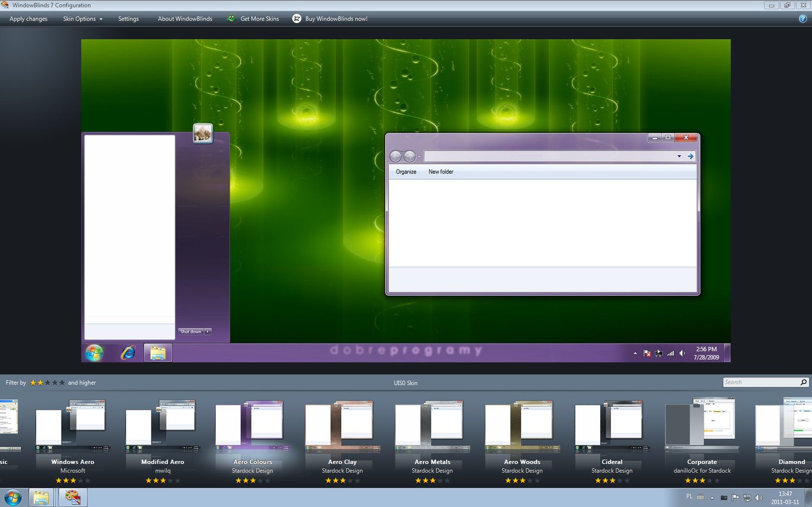Click WindowBlinds taskbar icon
Image resolution: width=812 pixels, height=507 pixels.
[72, 497]
